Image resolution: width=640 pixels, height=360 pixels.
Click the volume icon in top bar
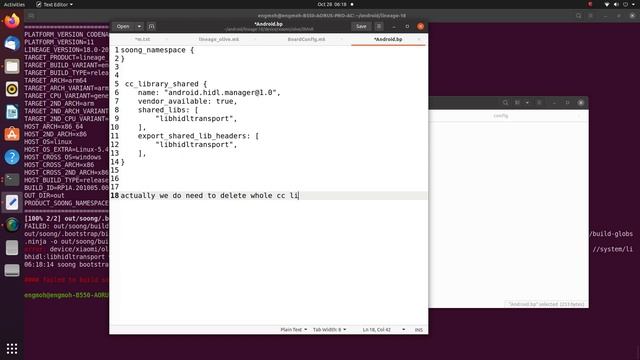(x=616, y=4)
